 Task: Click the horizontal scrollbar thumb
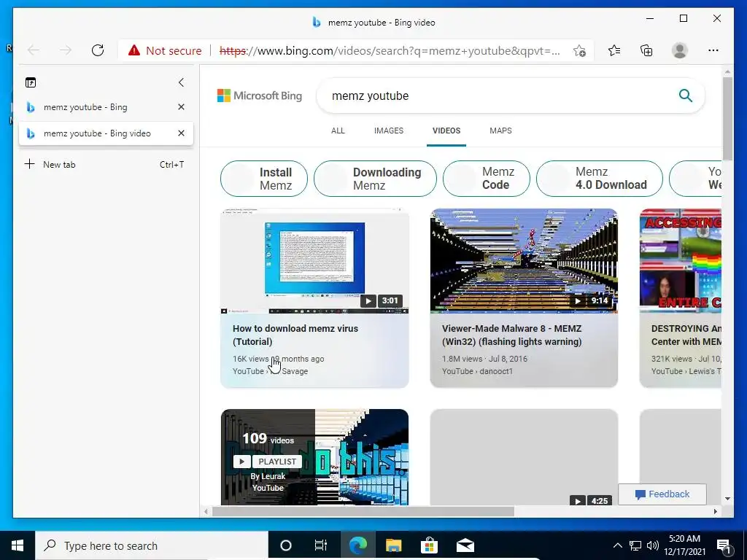click(x=363, y=511)
